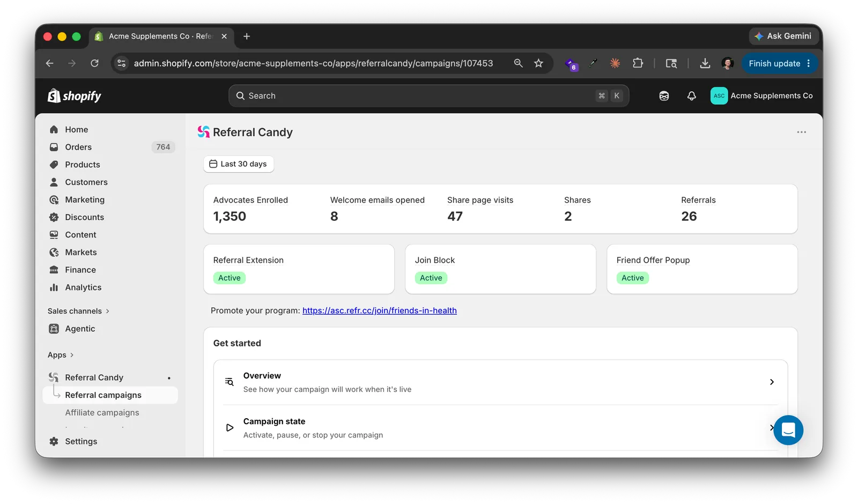Screen dimensions: 858x504
Task: Open the Referral Candy more actions menu
Action: pos(801,132)
